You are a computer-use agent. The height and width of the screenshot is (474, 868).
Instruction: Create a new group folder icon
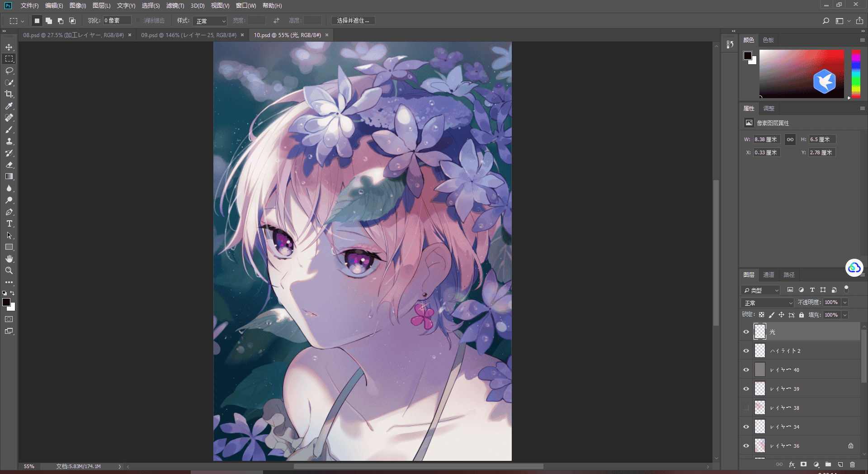828,465
